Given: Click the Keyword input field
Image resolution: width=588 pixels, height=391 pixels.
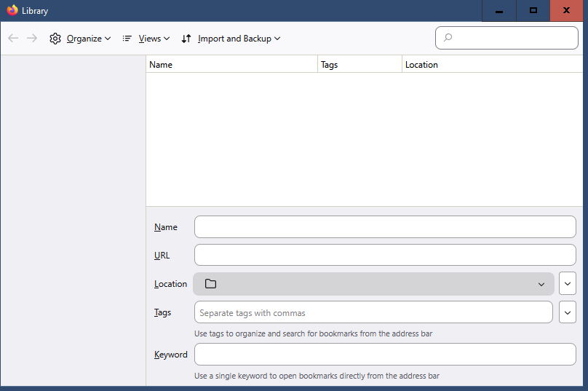Looking at the screenshot, I should [x=385, y=355].
